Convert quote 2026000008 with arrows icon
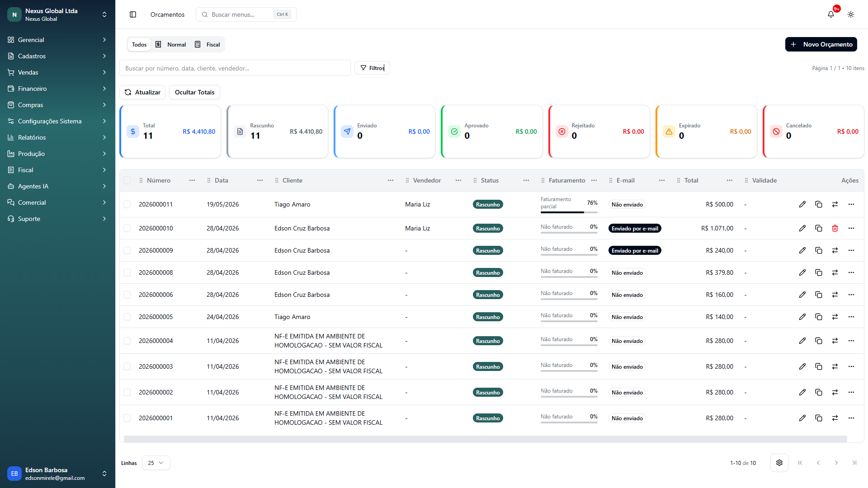The image size is (868, 488). [x=835, y=272]
